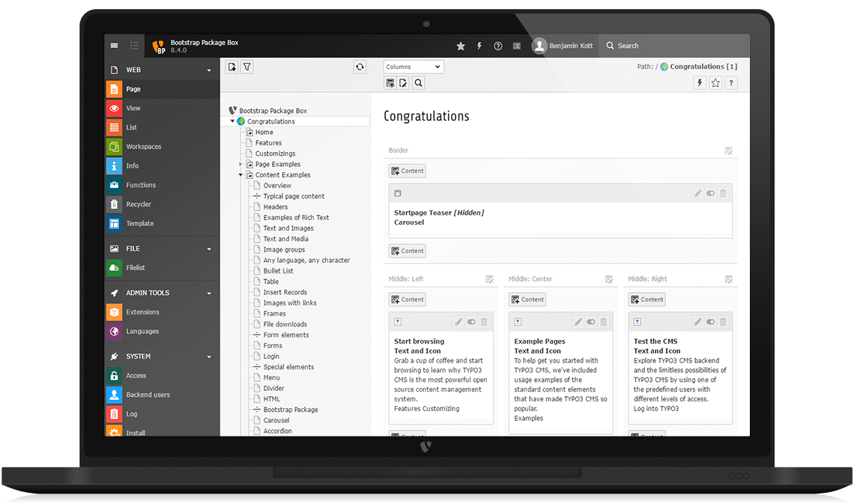Collapse the WEB module group

pyautogui.click(x=209, y=70)
